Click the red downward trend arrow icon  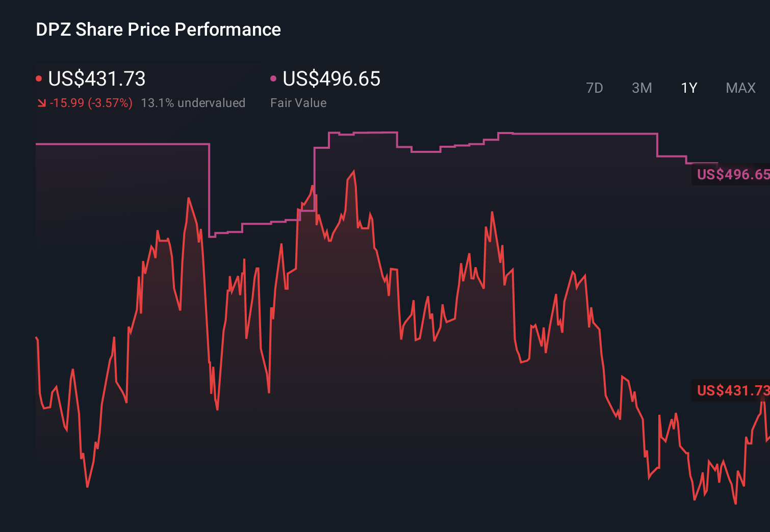tap(42, 103)
